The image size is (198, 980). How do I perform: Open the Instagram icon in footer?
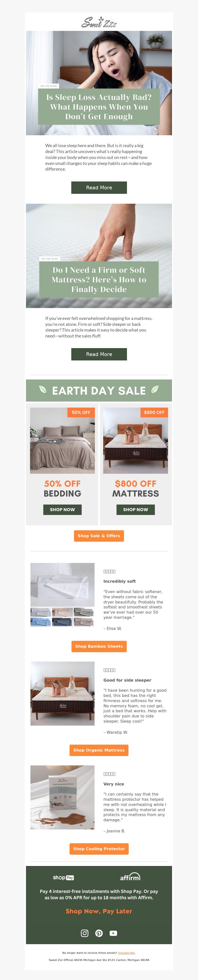(x=85, y=933)
